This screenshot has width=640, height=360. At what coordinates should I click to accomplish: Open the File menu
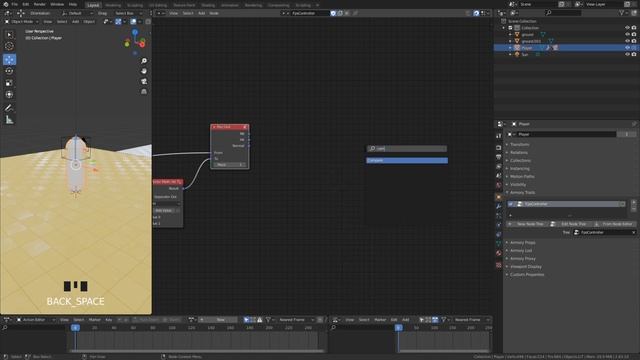click(x=15, y=4)
